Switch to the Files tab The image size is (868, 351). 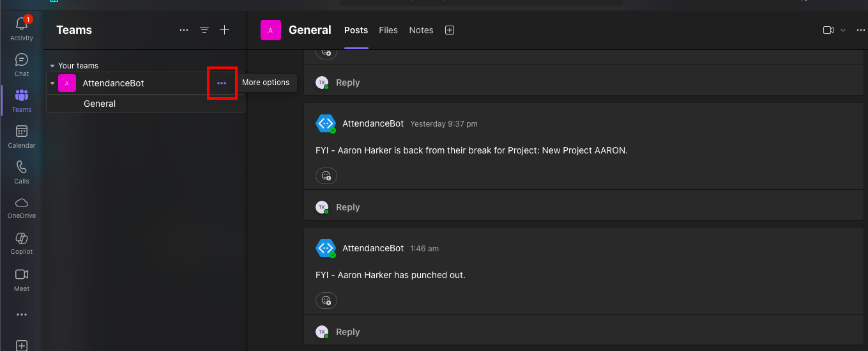(x=388, y=30)
